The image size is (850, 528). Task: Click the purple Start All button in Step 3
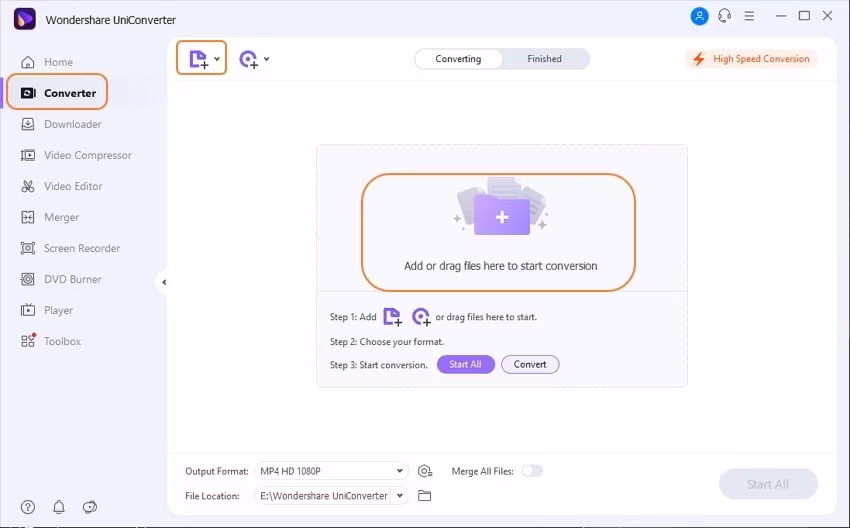pos(466,364)
